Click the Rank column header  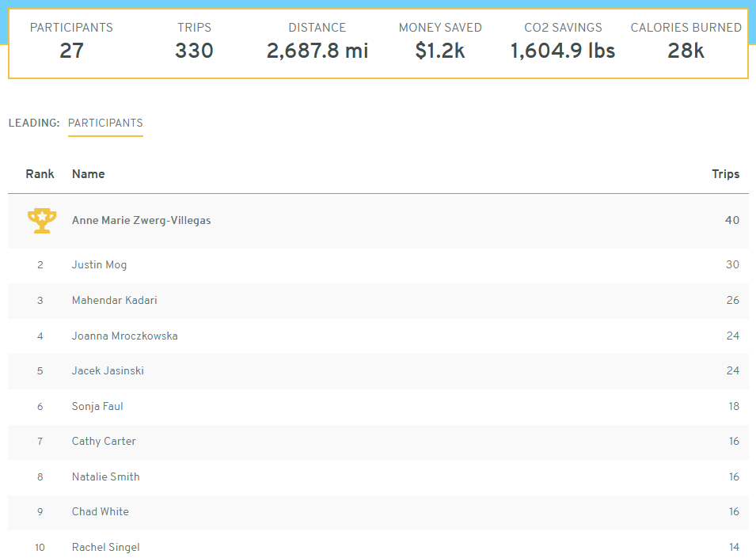[x=40, y=174]
